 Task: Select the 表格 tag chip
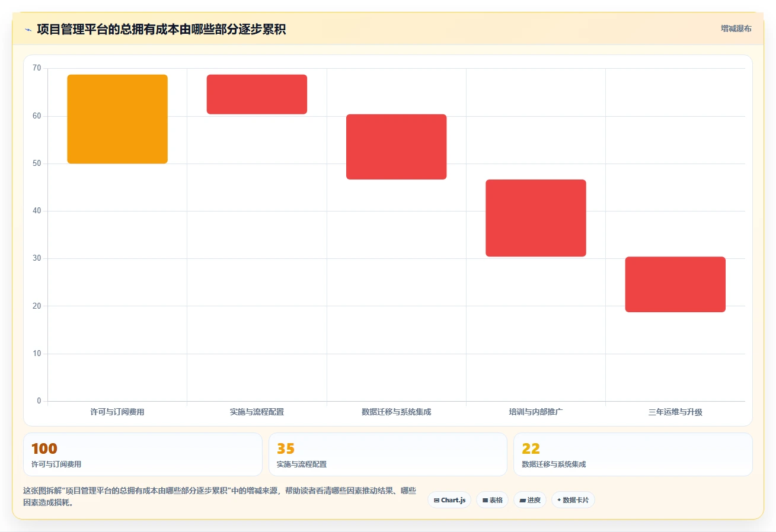pos(492,500)
